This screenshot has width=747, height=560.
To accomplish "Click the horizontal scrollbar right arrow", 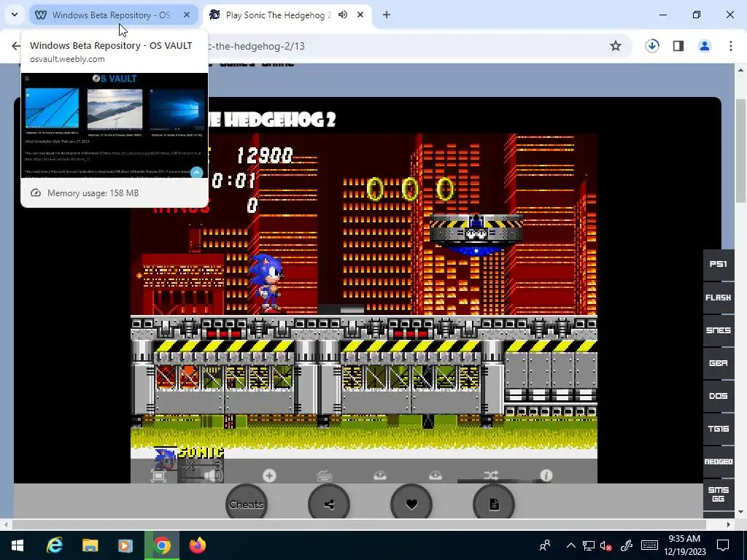I will [x=729, y=525].
